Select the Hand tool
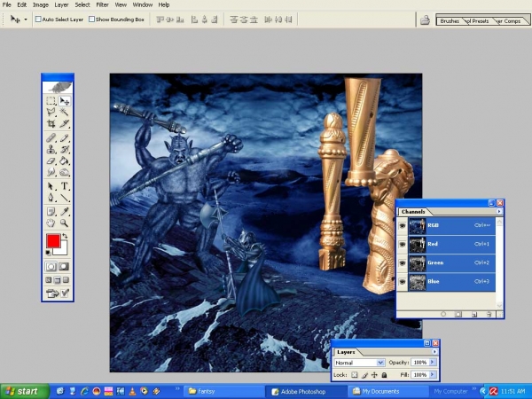 tap(51, 223)
